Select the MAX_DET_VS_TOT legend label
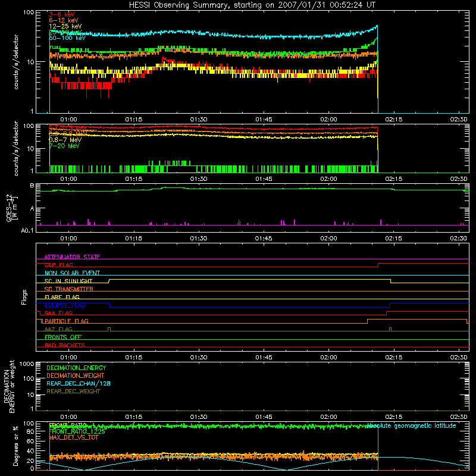This screenshot has height=476, width=476. pos(74,437)
